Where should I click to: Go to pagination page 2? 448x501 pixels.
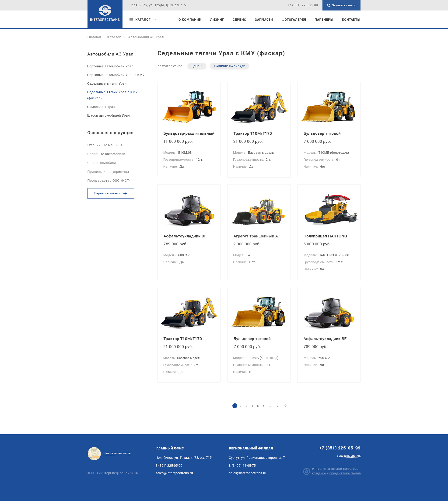[241, 406]
